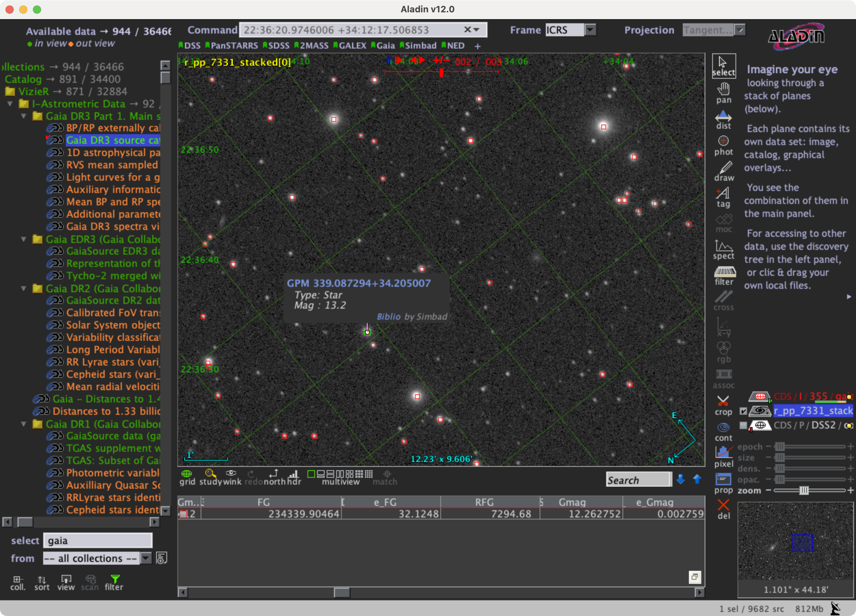The width and height of the screenshot is (856, 616).
Task: Open the Simbad bookmark
Action: [418, 46]
